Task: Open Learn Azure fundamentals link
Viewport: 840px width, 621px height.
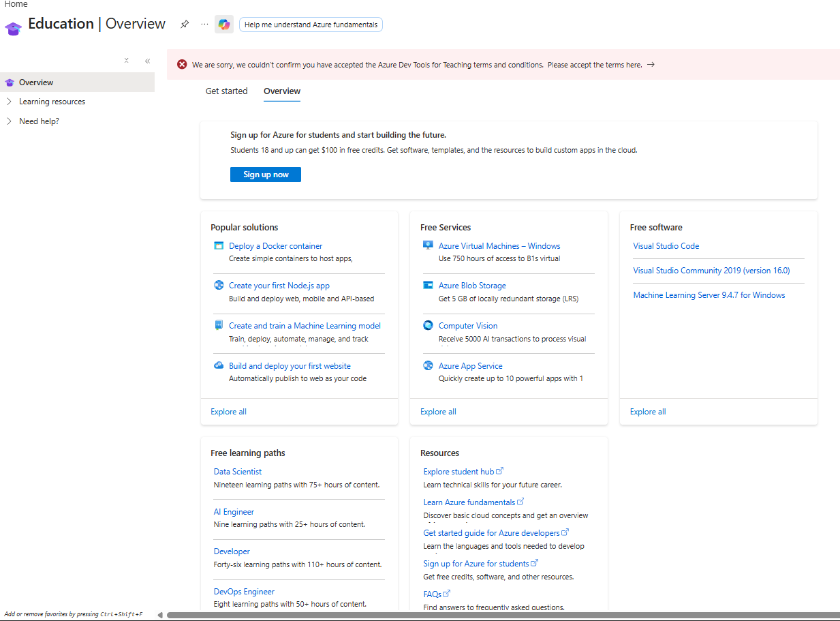Action: click(x=469, y=502)
